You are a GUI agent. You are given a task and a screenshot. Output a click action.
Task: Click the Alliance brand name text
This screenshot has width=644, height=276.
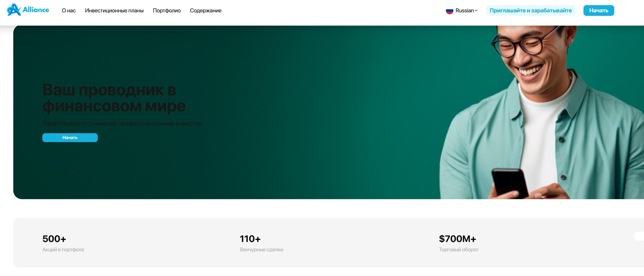36,10
